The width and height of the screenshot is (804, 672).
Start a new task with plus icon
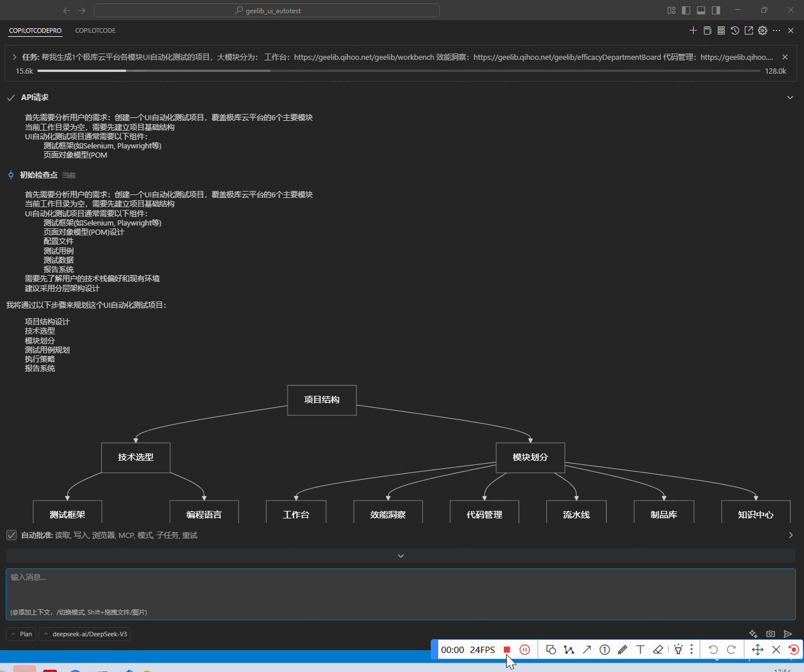[693, 30]
